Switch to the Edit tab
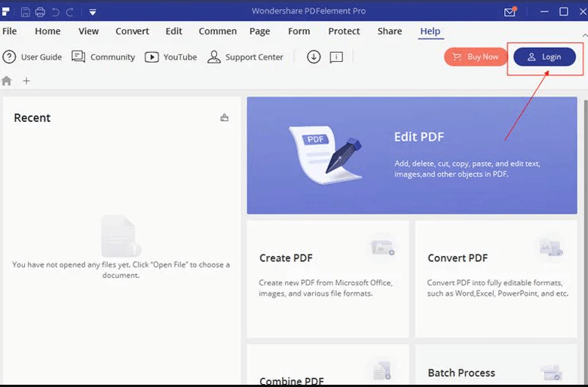588x387 pixels. tap(174, 31)
